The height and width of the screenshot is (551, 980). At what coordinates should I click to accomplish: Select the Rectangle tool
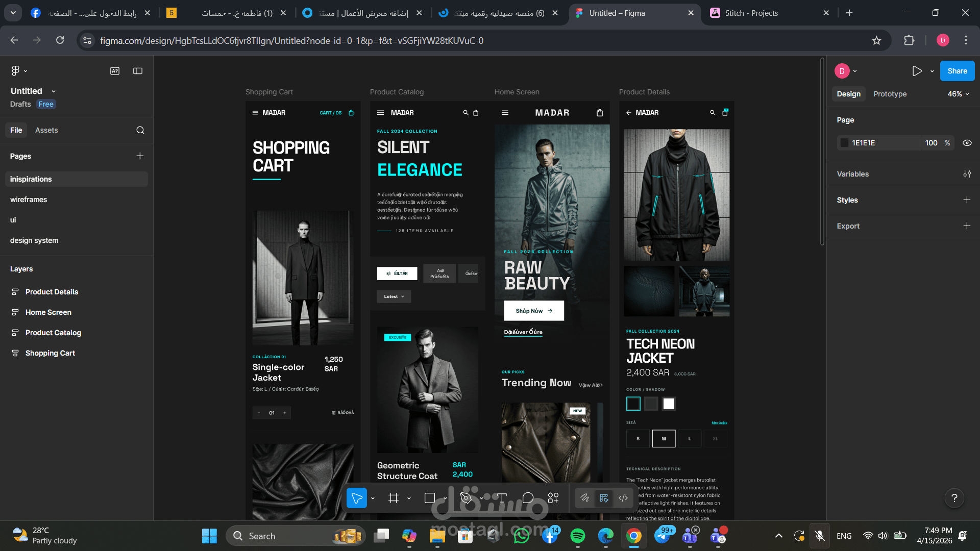[430, 497]
